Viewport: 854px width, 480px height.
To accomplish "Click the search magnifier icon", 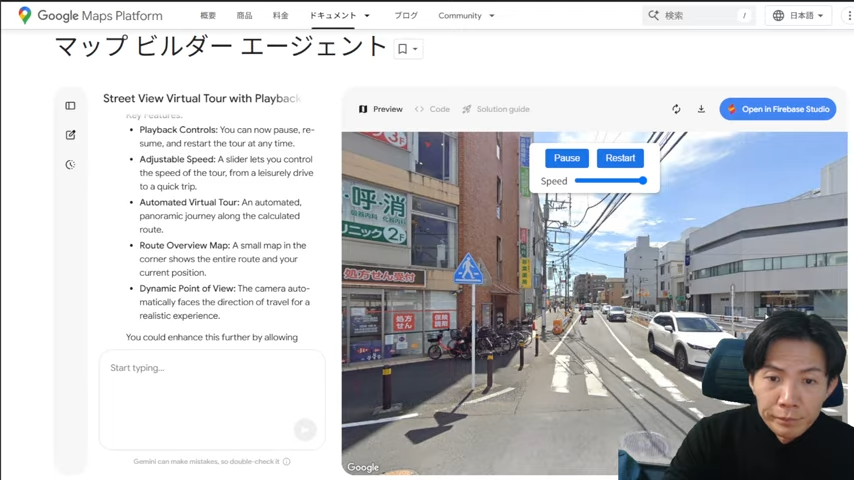I will tap(654, 16).
